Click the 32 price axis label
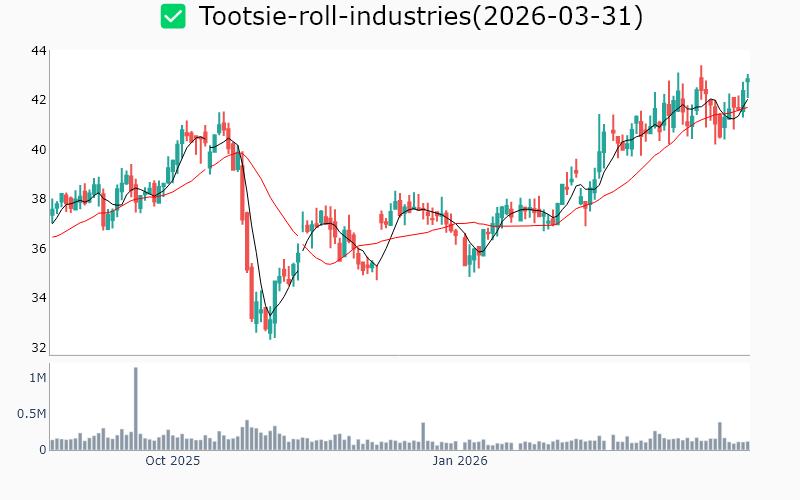The image size is (800, 500). [39, 348]
